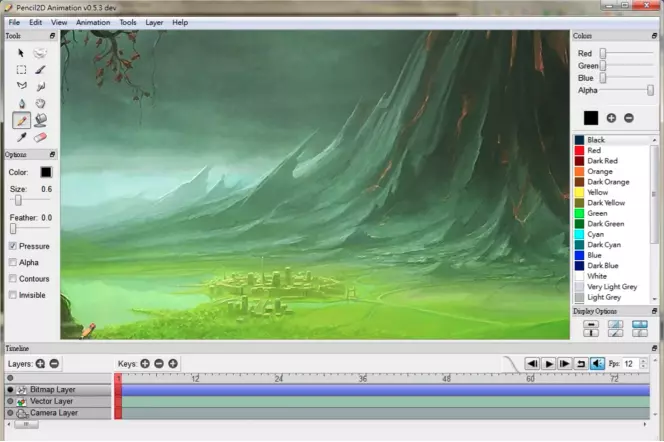Float the Display Options panel
This screenshot has width=664, height=442.
click(654, 311)
